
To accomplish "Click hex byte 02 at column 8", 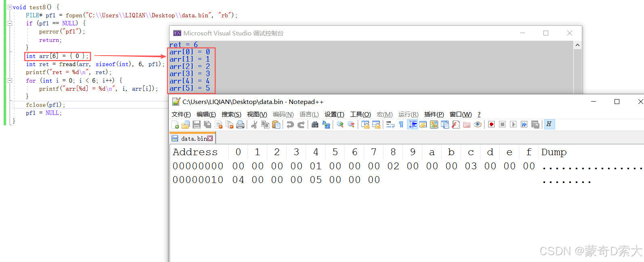I will 393,166.
